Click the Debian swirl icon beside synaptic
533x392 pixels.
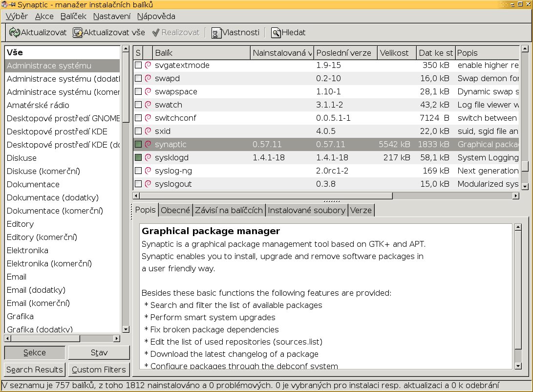(x=148, y=144)
